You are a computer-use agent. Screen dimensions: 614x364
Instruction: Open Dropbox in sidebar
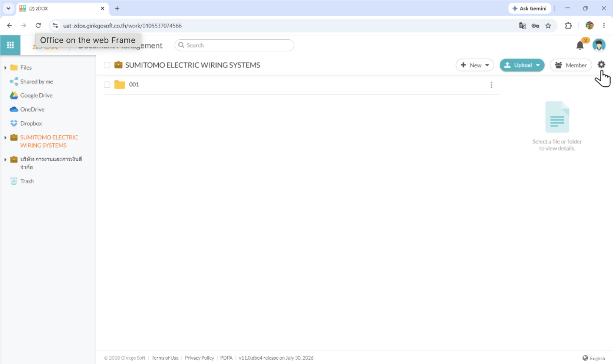pos(31,123)
